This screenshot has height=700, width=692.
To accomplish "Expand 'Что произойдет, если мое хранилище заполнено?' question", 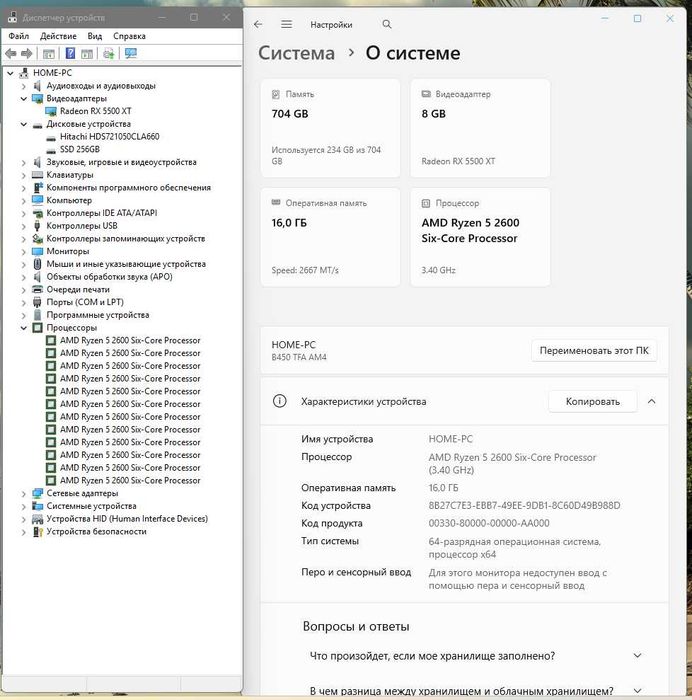I will pyautogui.click(x=637, y=655).
